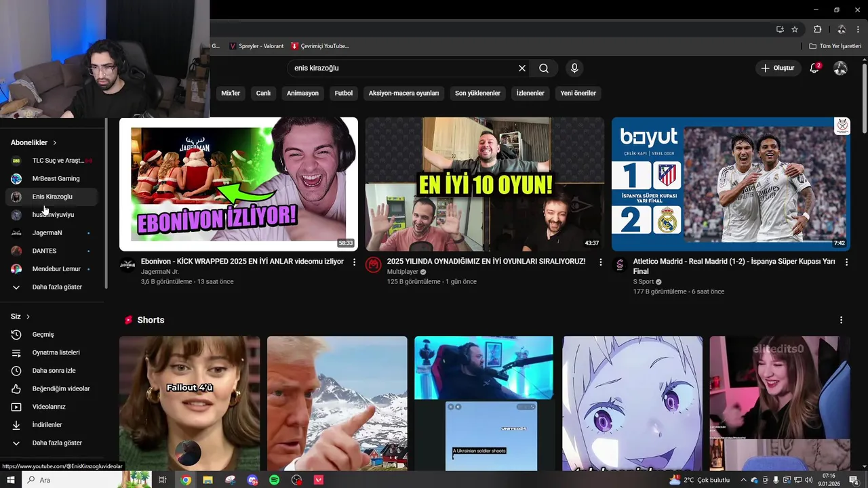Open options menu for Multiplayer video
This screenshot has height=488, width=868.
[x=600, y=262]
